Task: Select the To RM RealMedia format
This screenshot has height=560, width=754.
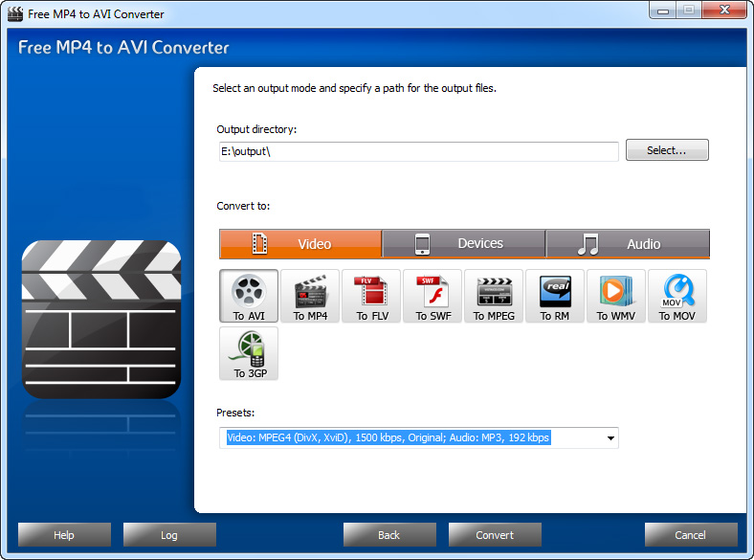Action: (x=555, y=296)
